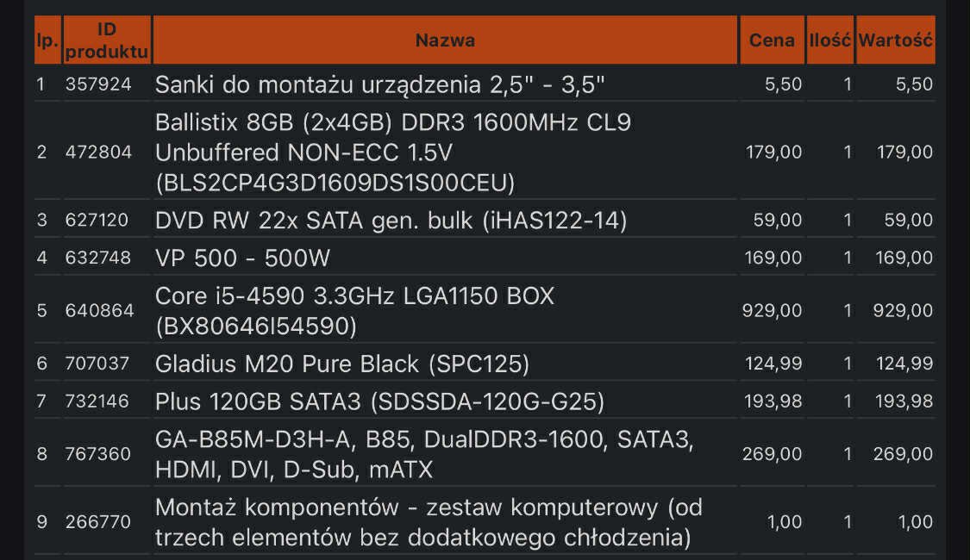
Task: Click the Sanki do montażu urządzenia name
Action: [x=379, y=84]
